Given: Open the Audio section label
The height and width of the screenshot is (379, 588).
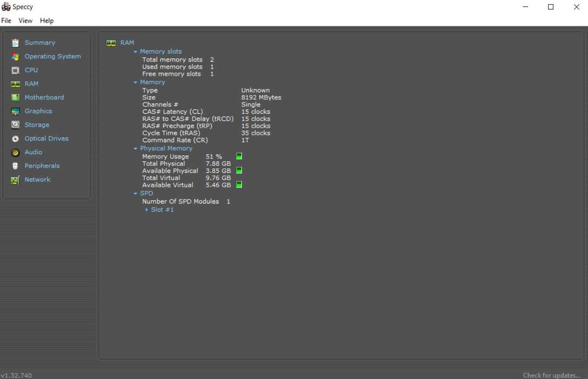Looking at the screenshot, I should pyautogui.click(x=34, y=152).
